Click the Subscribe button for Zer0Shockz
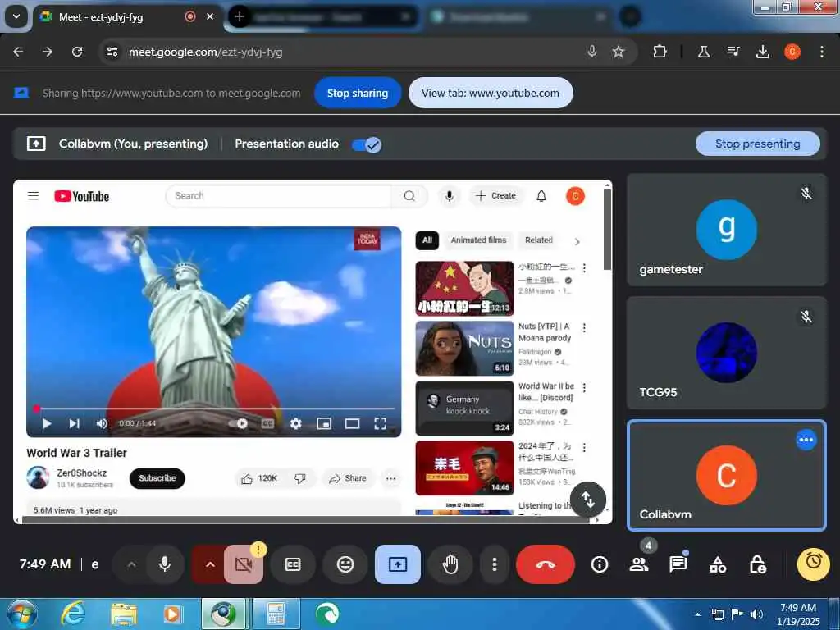 pyautogui.click(x=157, y=478)
